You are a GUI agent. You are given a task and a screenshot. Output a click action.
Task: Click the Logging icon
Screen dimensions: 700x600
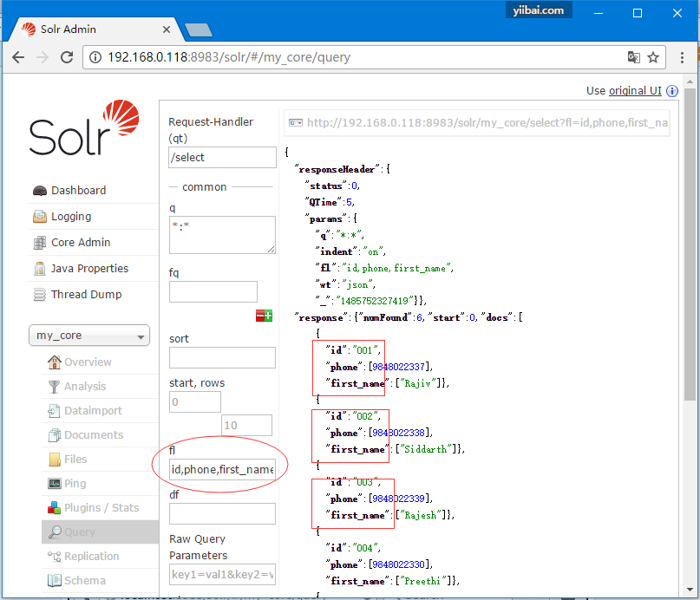40,217
